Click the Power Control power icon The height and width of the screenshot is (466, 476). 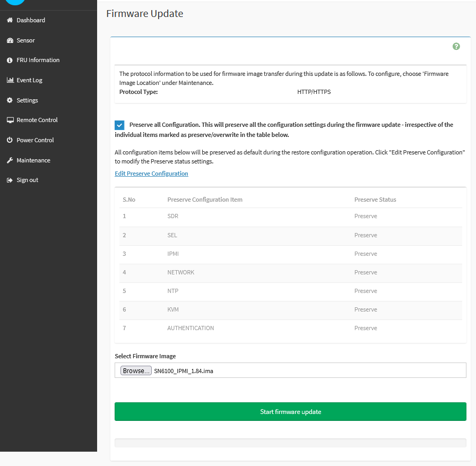coord(10,140)
